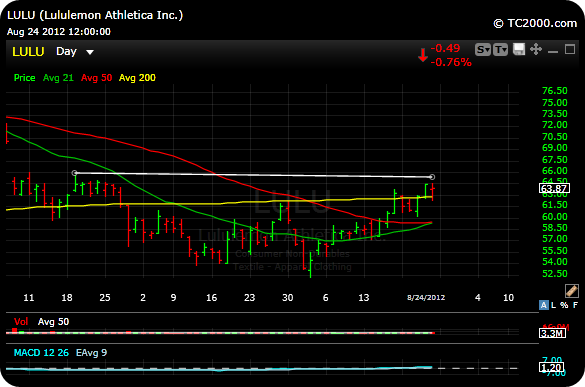Select the Price legend label
585x387 pixels.
click(x=24, y=78)
